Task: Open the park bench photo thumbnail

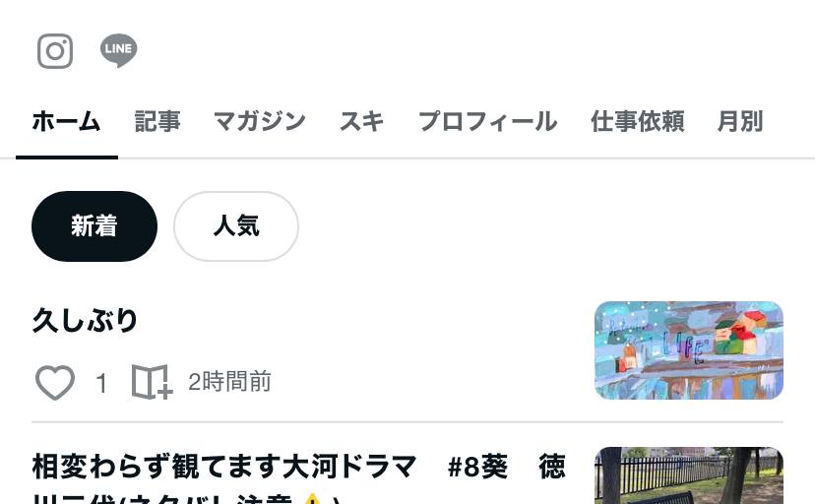Action: click(x=689, y=475)
